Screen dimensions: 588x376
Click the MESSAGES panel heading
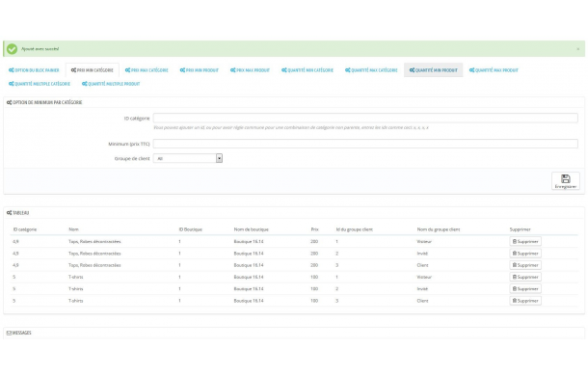click(18, 333)
